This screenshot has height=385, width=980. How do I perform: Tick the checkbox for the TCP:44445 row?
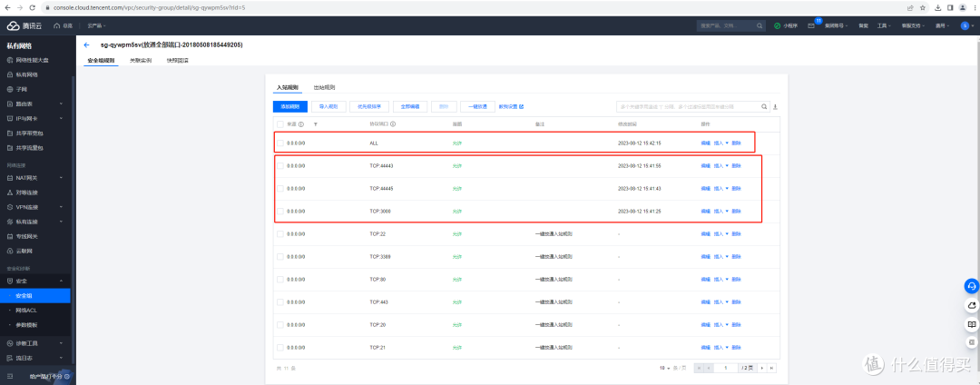pos(280,188)
